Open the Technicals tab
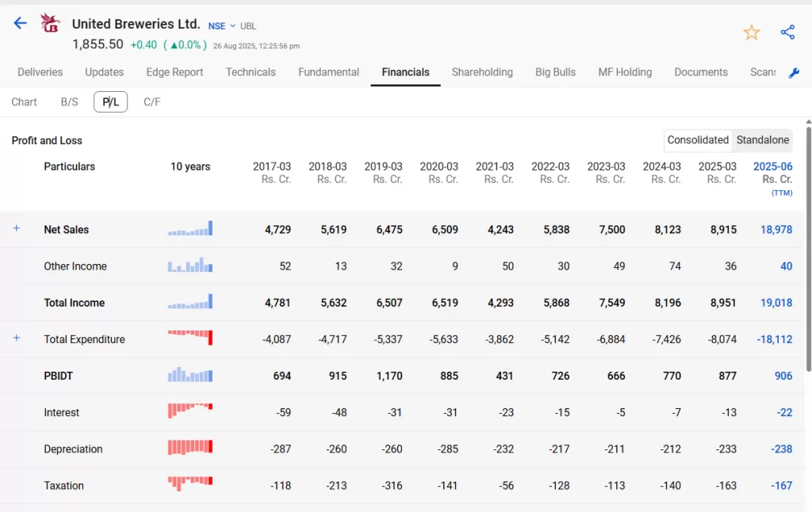812x512 pixels. pyautogui.click(x=251, y=72)
